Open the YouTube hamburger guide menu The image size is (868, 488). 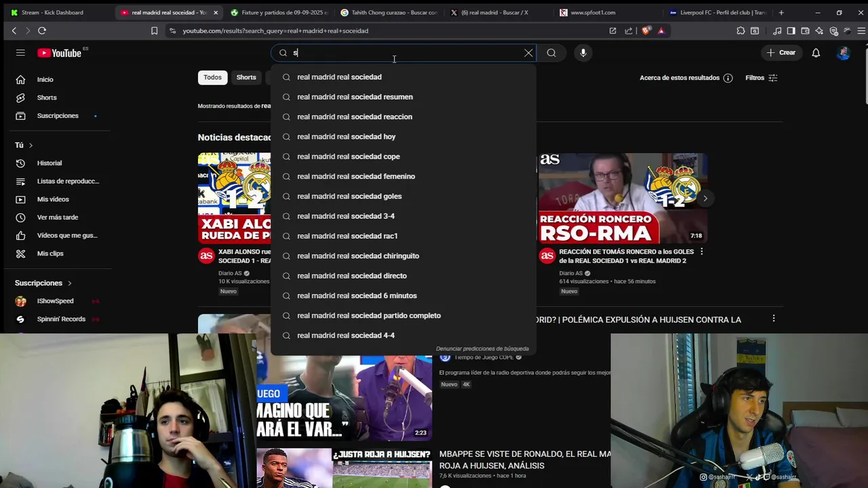pyautogui.click(x=20, y=53)
